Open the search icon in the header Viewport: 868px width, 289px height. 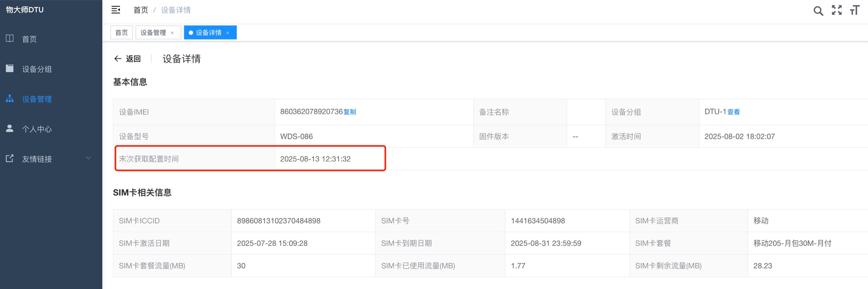coord(818,11)
